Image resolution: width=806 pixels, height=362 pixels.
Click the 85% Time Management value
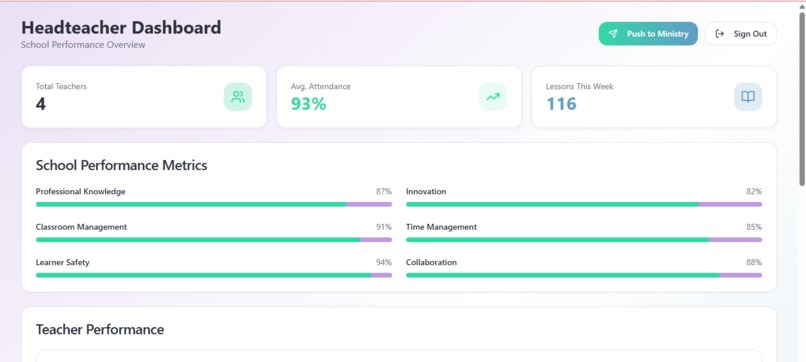tap(754, 227)
